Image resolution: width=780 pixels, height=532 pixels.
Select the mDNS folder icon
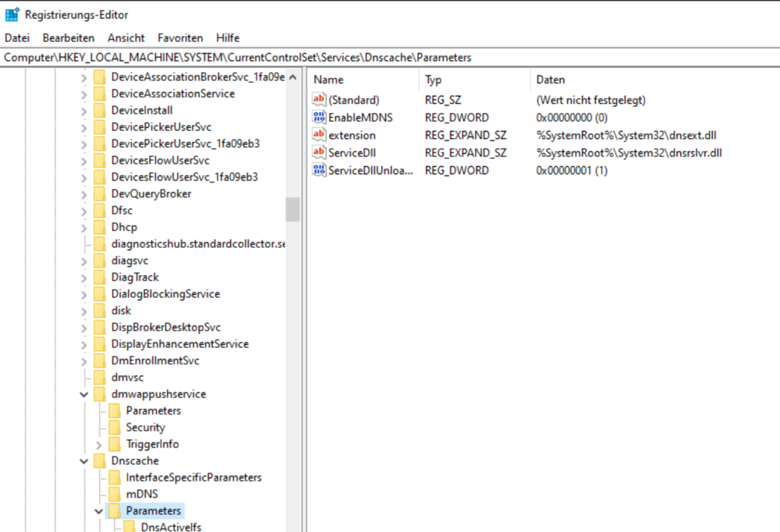click(x=113, y=494)
